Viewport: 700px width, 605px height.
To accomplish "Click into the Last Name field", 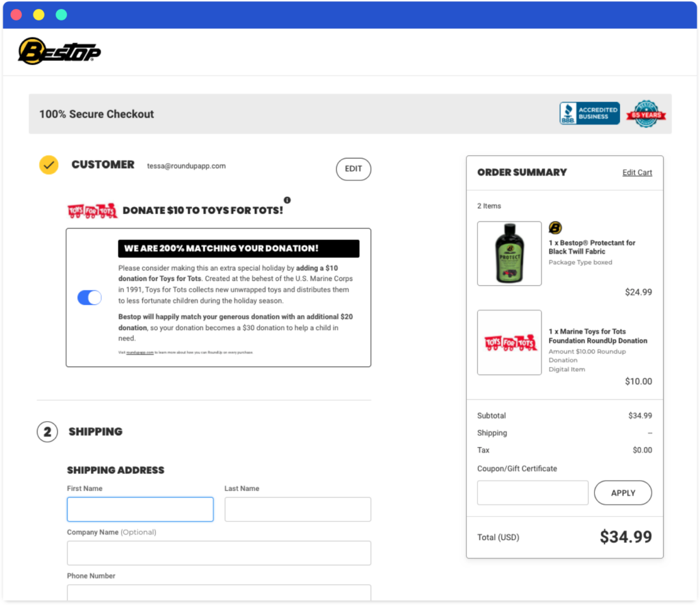I will [x=297, y=509].
